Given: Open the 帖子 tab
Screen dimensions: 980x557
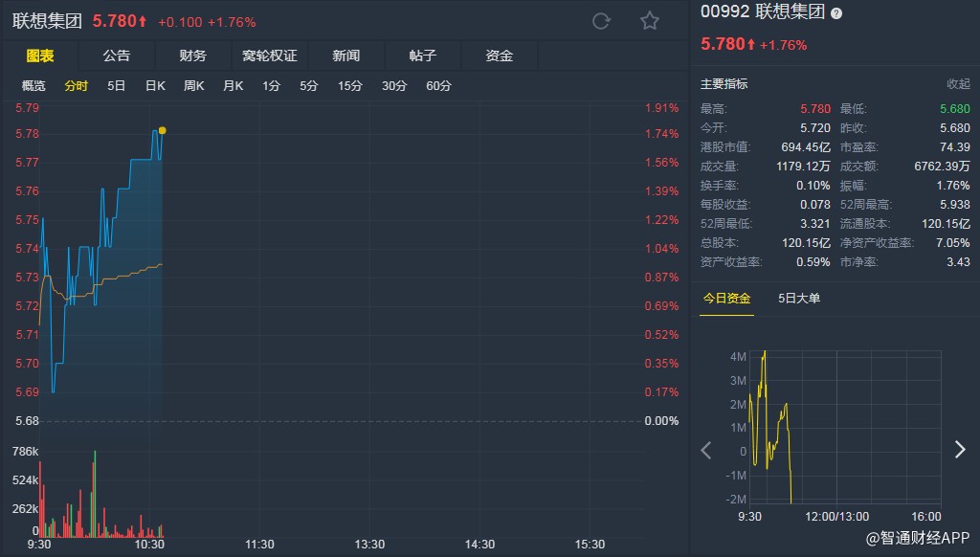Looking at the screenshot, I should tap(423, 56).
